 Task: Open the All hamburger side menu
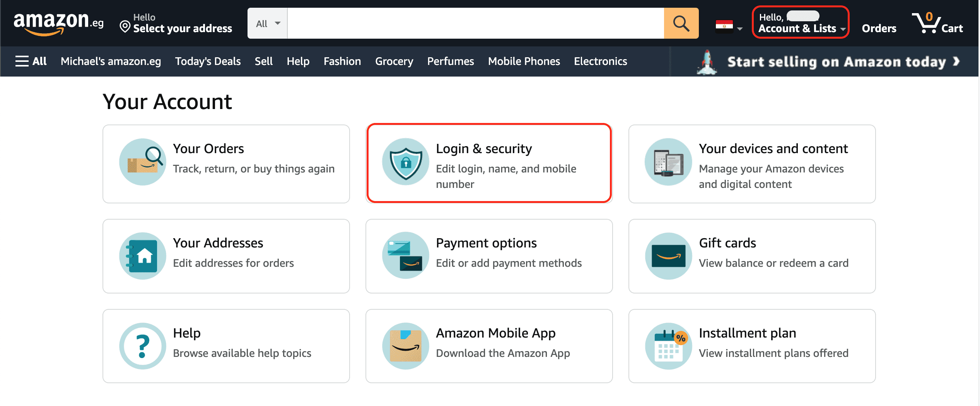(31, 61)
